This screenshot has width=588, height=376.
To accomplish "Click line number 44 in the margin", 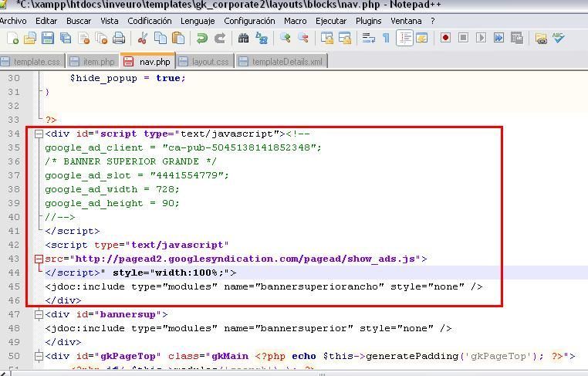I will pos(14,273).
